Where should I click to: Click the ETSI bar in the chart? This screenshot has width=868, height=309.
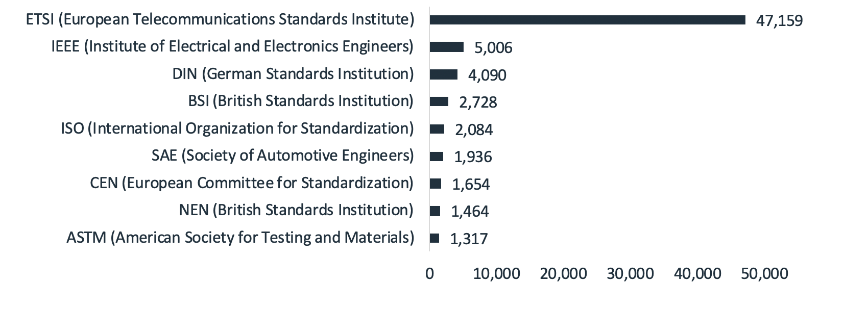tap(587, 20)
